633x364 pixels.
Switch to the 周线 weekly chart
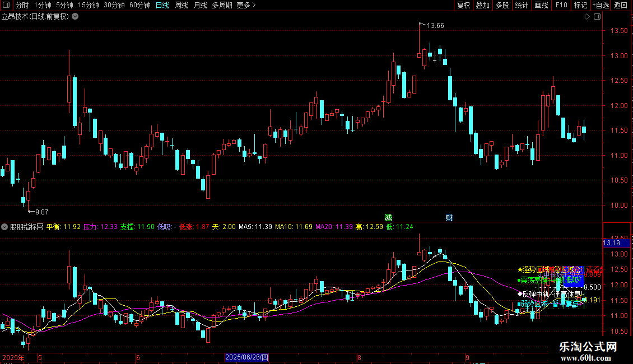(181, 5)
